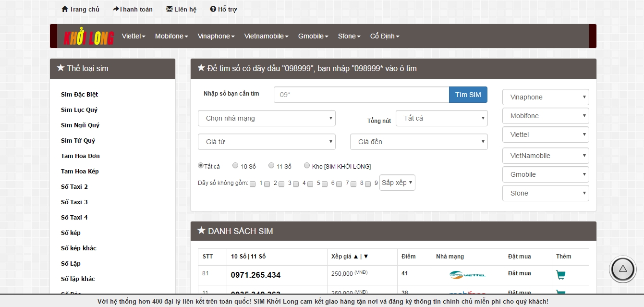Click the home icon beside Trang chủ
The image size is (644, 307).
tap(65, 9)
